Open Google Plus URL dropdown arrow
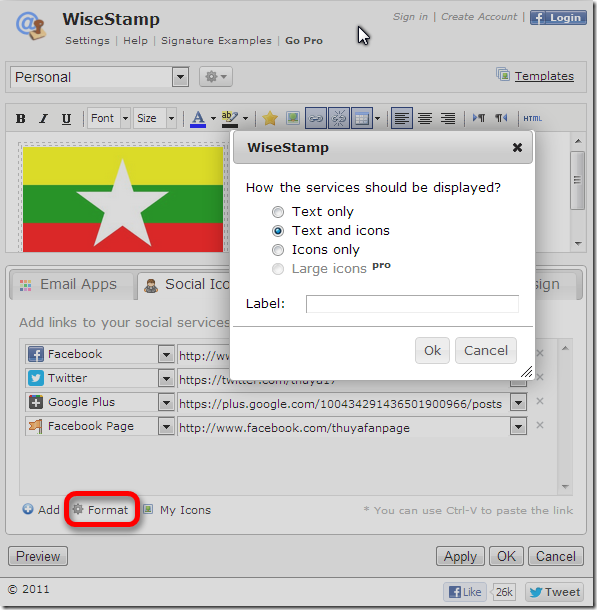The width and height of the screenshot is (597, 610). [x=518, y=403]
